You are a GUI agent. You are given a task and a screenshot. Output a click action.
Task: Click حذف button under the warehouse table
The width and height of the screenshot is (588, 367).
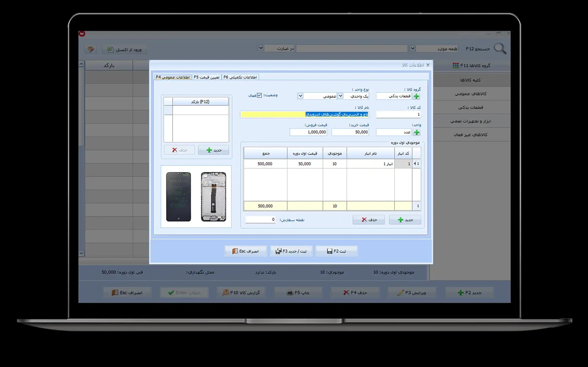[369, 220]
